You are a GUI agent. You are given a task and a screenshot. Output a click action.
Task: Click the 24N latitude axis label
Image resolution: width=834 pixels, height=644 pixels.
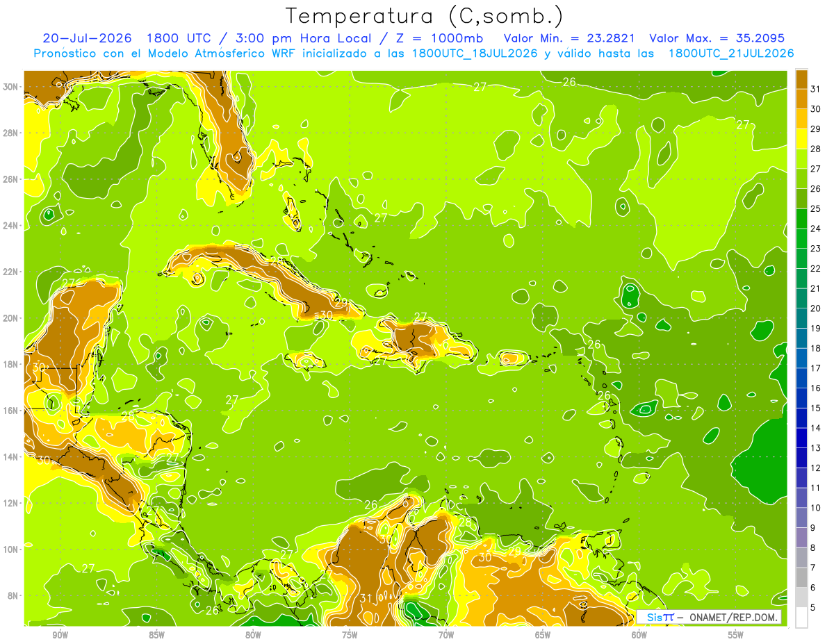pyautogui.click(x=12, y=226)
